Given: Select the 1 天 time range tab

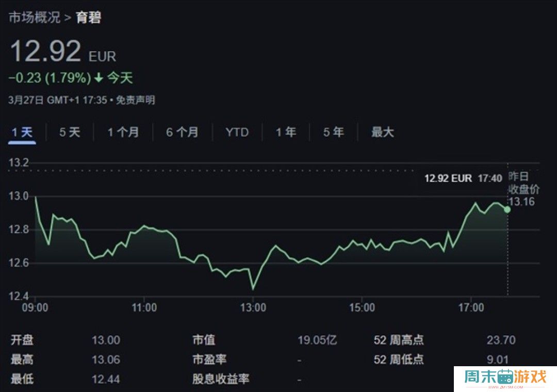Looking at the screenshot, I should [22, 133].
